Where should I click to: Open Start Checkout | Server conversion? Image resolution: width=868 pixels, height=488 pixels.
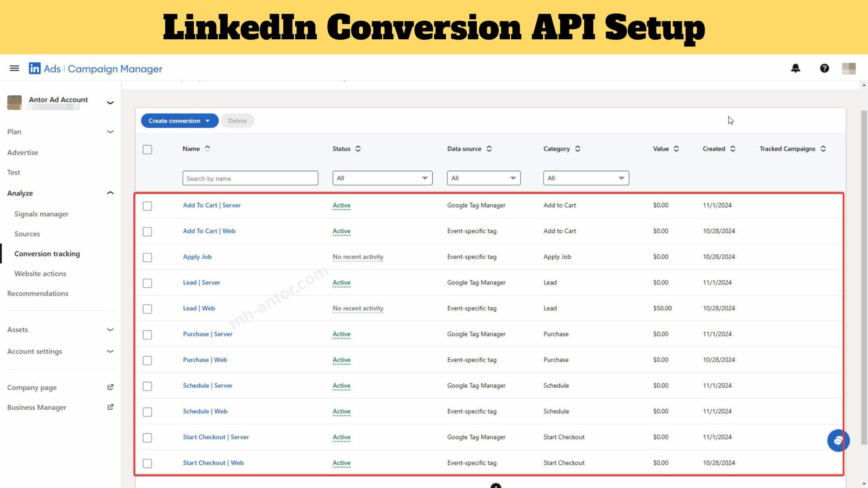coord(216,437)
